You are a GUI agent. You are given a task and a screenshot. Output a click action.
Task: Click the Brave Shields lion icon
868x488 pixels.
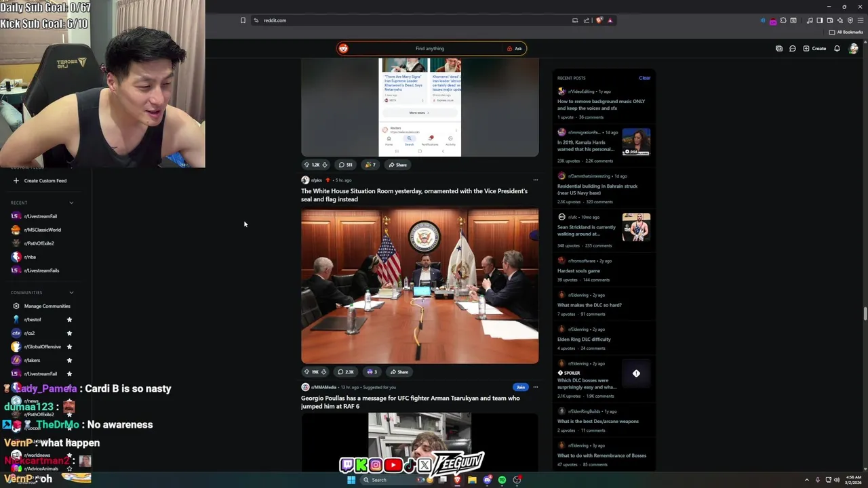[x=599, y=20]
